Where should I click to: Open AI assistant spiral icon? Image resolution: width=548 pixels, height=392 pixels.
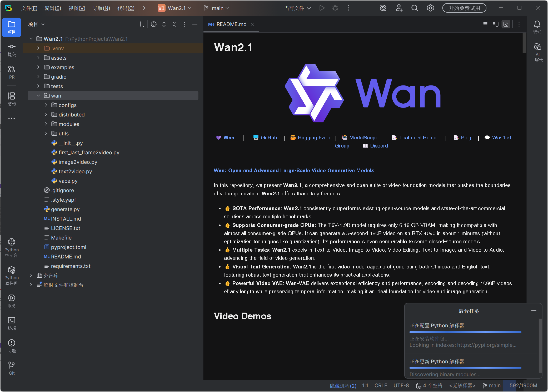(383, 8)
